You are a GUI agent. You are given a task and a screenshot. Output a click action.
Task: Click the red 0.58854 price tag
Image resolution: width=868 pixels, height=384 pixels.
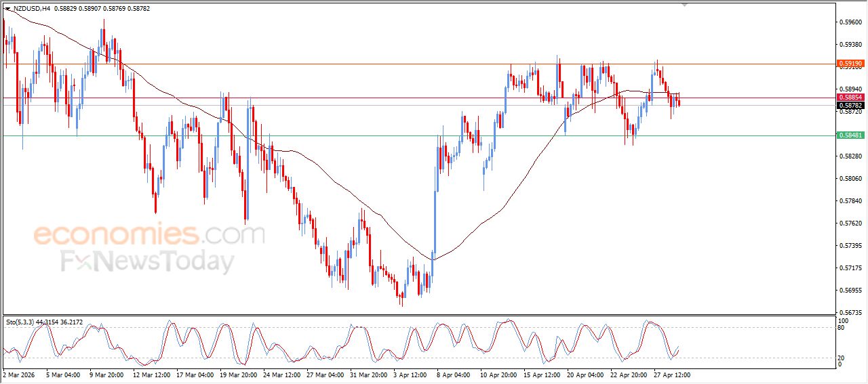pyautogui.click(x=850, y=98)
